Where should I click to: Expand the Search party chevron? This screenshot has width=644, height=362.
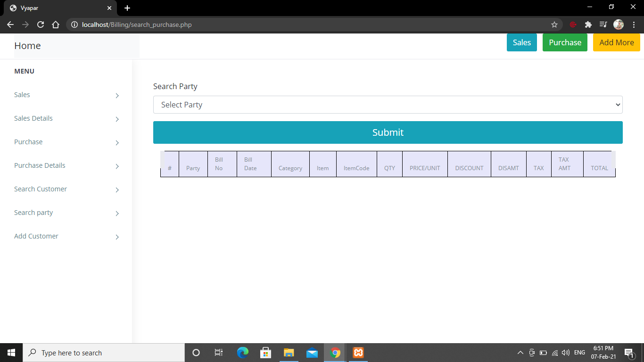(x=117, y=214)
